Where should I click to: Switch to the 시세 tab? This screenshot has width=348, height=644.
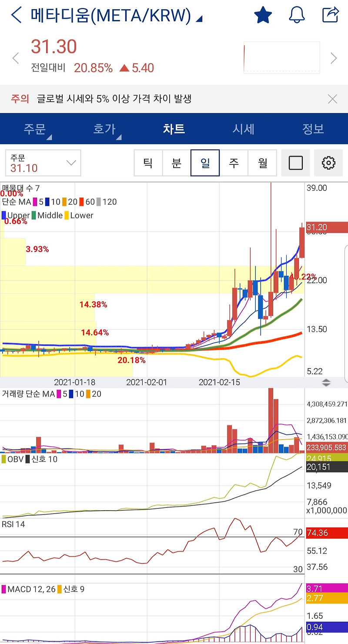244,129
